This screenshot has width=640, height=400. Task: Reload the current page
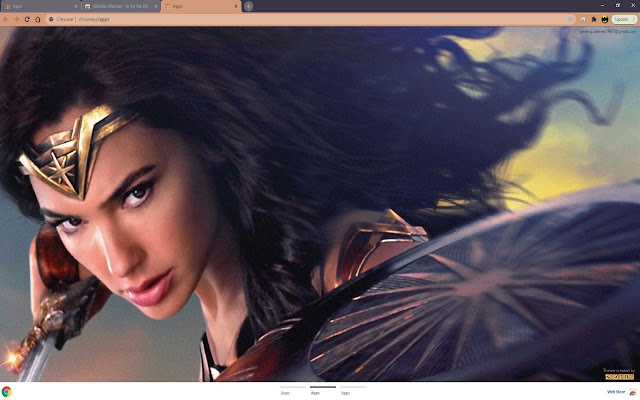pos(27,19)
